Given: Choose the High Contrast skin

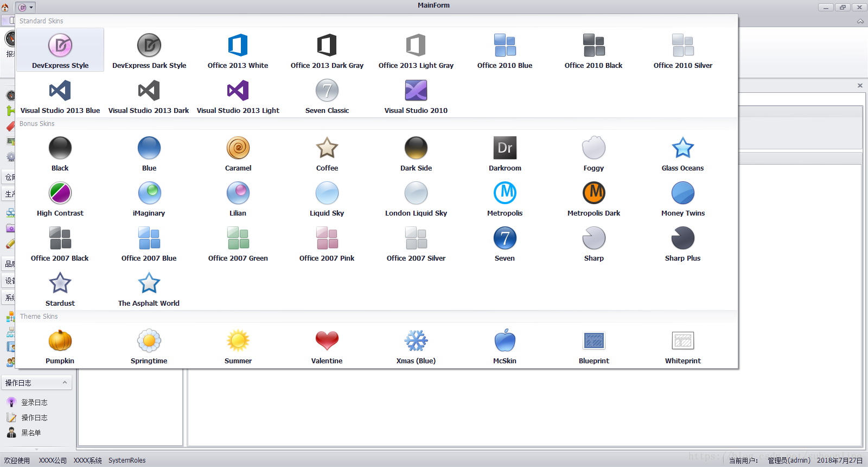Looking at the screenshot, I should [x=60, y=198].
